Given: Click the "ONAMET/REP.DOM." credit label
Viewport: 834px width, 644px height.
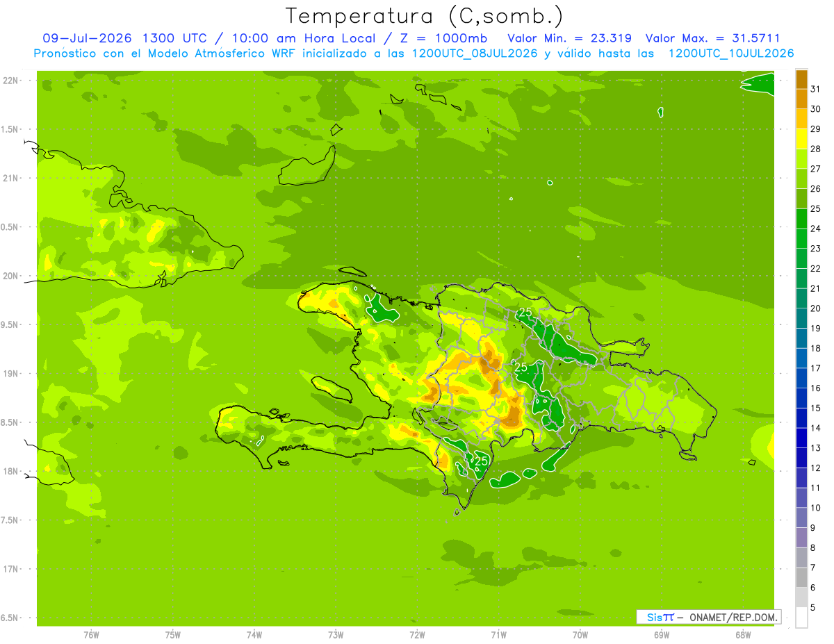Looking at the screenshot, I should (733, 617).
